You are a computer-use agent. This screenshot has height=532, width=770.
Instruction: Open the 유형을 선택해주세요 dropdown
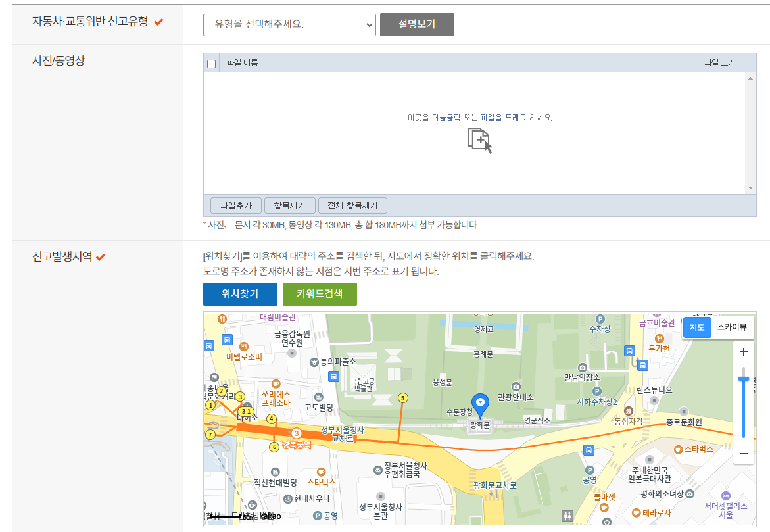pos(289,24)
